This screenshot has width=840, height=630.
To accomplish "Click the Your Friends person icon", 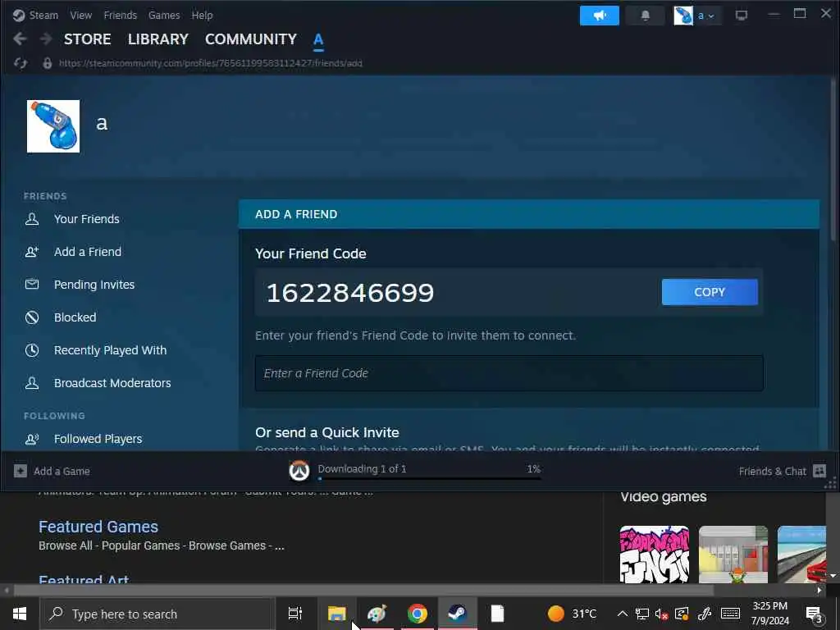I will 32,218.
